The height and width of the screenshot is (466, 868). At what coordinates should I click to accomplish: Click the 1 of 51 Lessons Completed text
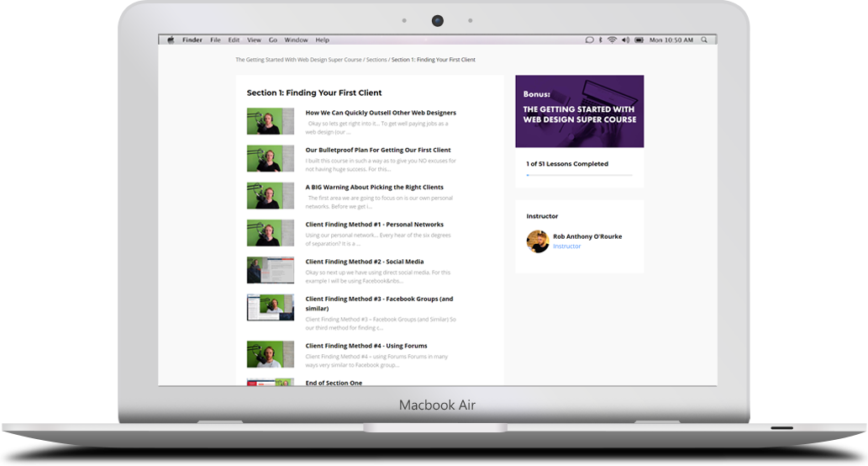[567, 163]
